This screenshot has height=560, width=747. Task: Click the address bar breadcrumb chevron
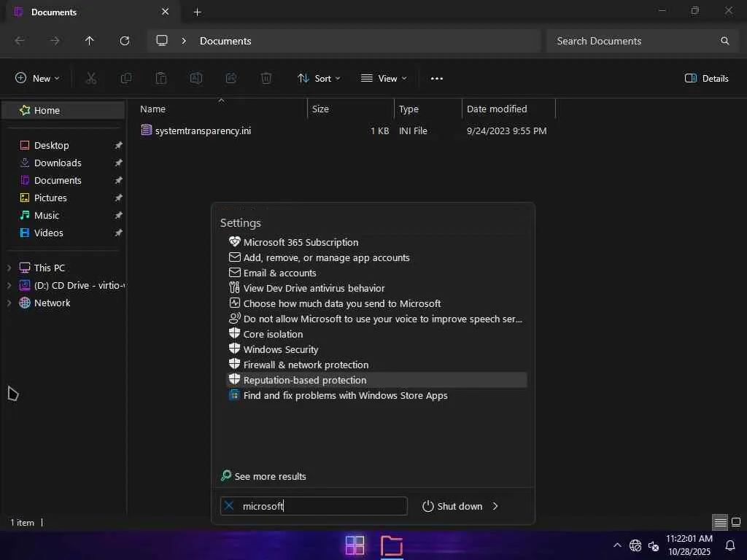[184, 41]
